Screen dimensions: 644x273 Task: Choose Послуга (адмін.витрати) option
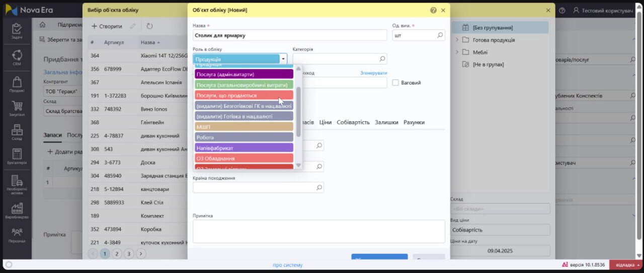(244, 74)
